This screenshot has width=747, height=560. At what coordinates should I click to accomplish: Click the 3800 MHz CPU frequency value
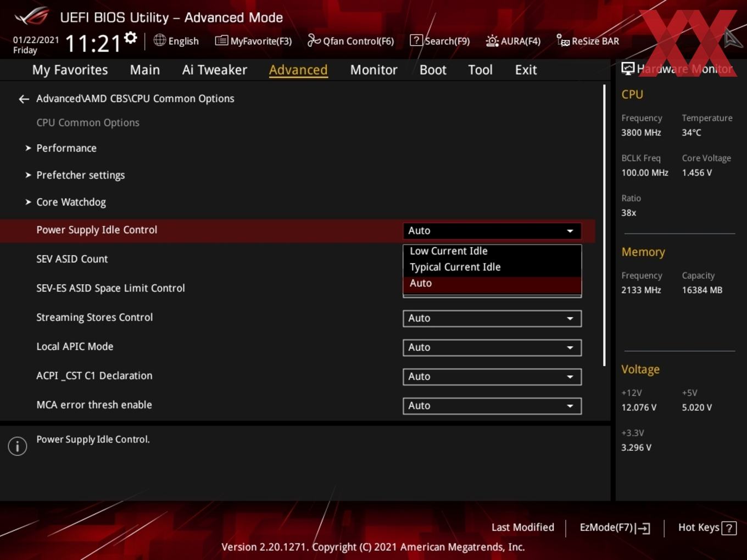[x=641, y=132]
